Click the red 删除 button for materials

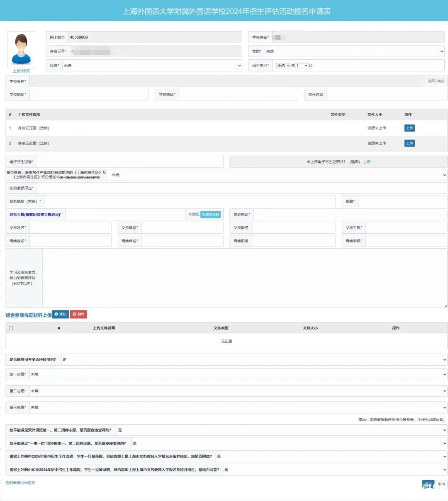click(x=78, y=314)
